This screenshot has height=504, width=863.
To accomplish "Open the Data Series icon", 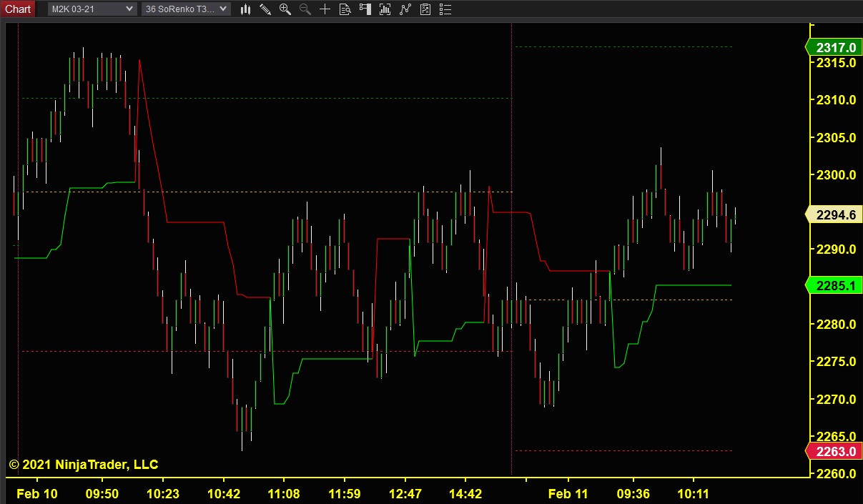I will point(385,9).
